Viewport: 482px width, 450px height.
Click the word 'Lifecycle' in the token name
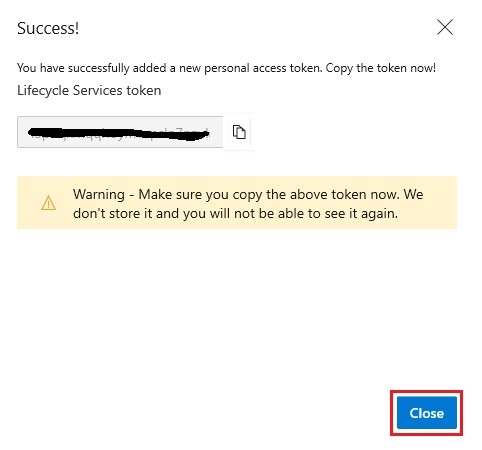43,90
